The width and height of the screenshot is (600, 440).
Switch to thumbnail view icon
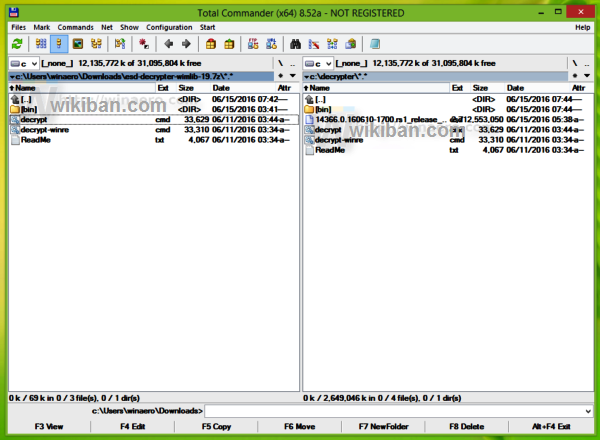[x=78, y=44]
